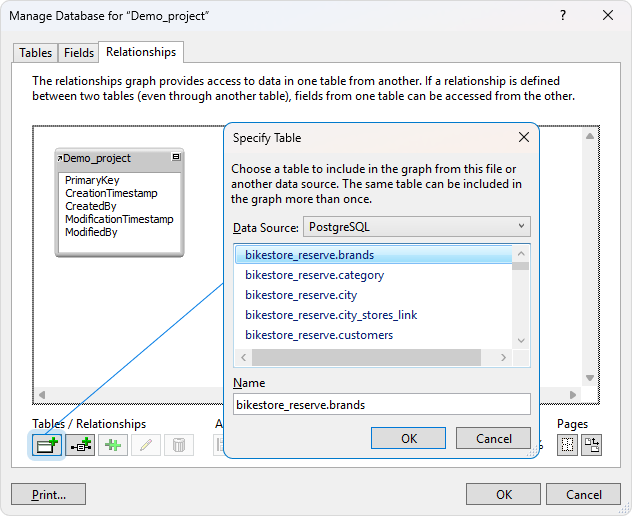The width and height of the screenshot is (632, 516).
Task: Click the Duplicate selected objects green icon
Action: [113, 445]
